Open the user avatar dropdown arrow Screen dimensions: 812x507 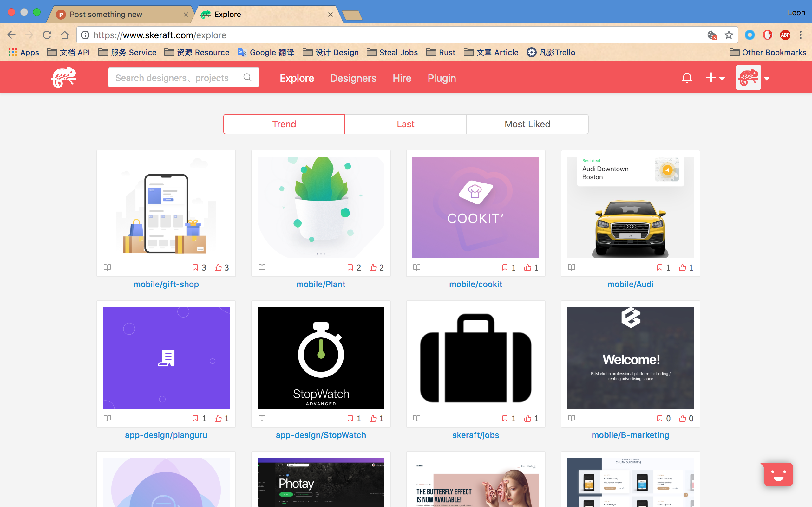pyautogui.click(x=767, y=79)
